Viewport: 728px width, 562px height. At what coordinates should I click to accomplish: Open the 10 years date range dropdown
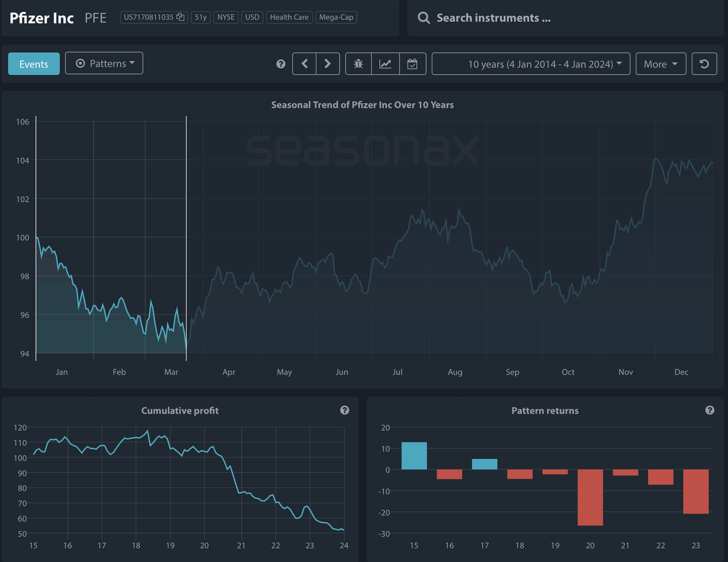[x=531, y=64]
